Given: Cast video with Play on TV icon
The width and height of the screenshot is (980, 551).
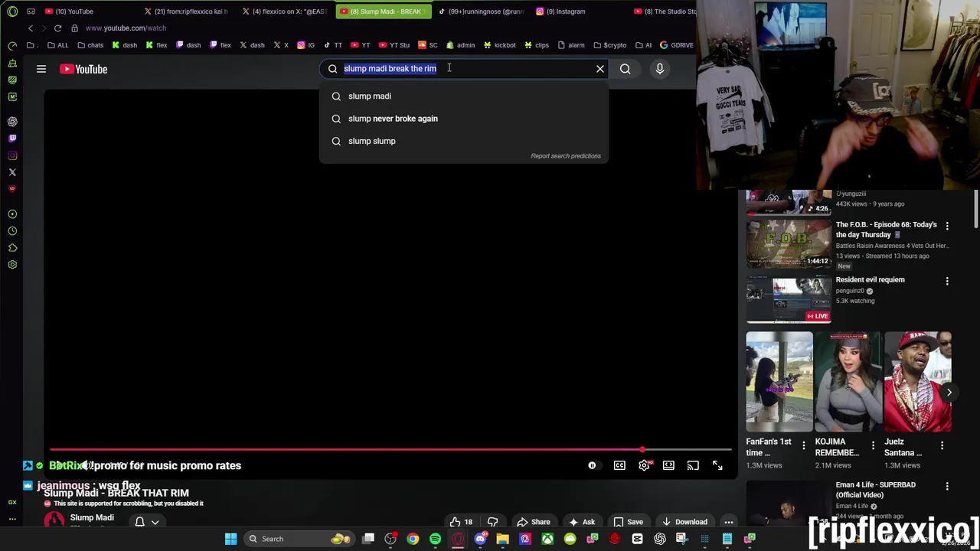Looking at the screenshot, I should [693, 465].
